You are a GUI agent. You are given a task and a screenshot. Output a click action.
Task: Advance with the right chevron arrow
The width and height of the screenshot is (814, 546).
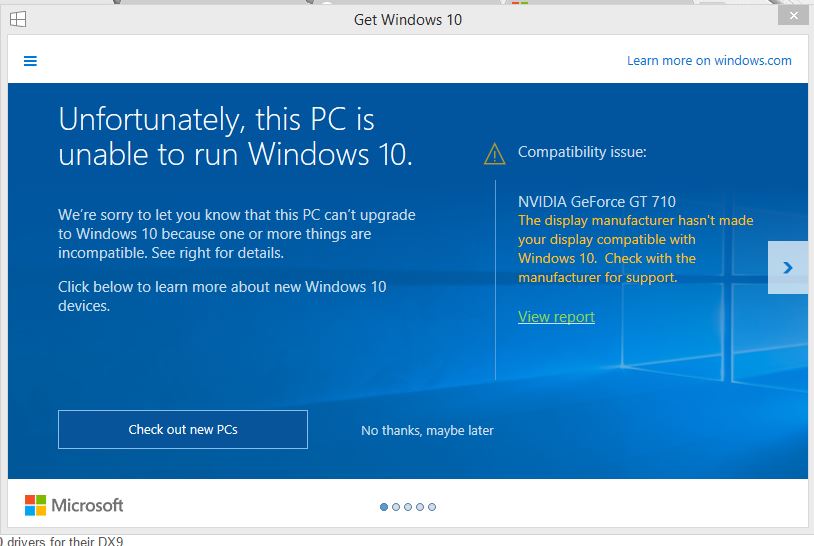coord(788,267)
